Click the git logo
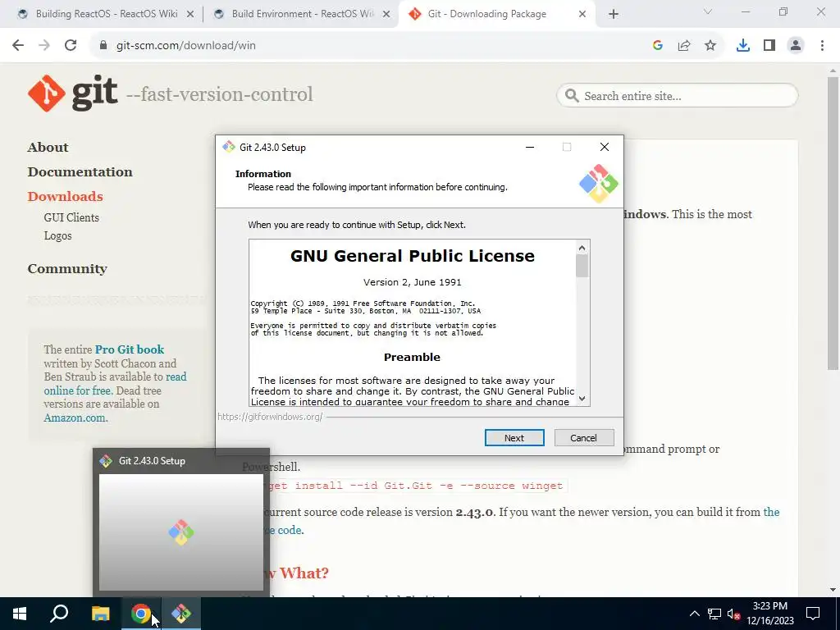Screen dimensions: 840x630 click(x=72, y=94)
